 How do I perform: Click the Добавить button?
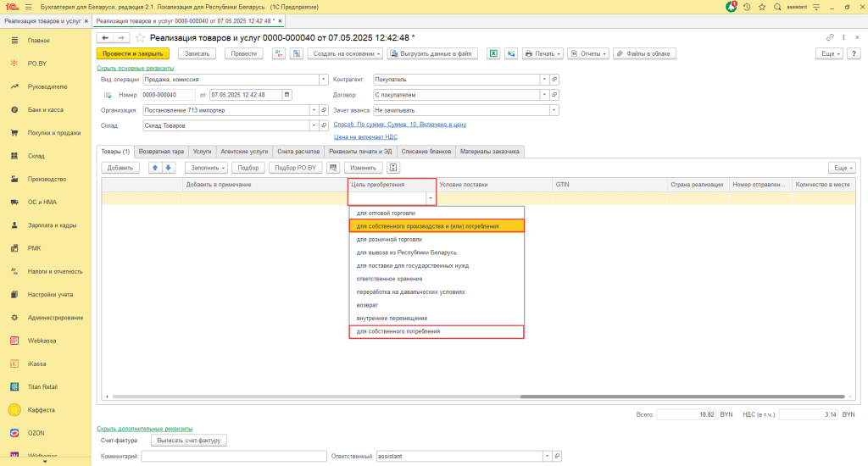(120, 168)
